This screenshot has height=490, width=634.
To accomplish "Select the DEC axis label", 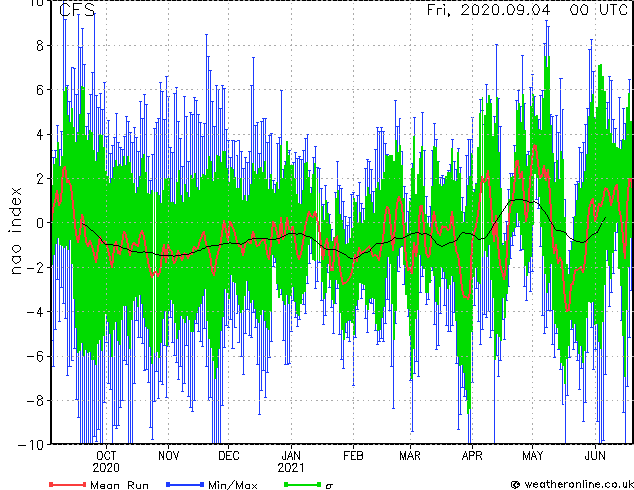I will point(228,456).
